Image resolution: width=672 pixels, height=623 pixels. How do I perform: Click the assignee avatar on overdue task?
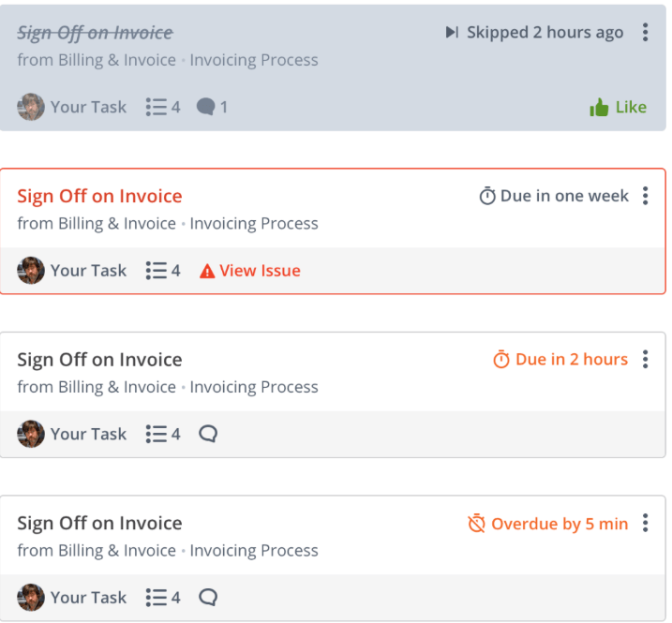coord(30,598)
